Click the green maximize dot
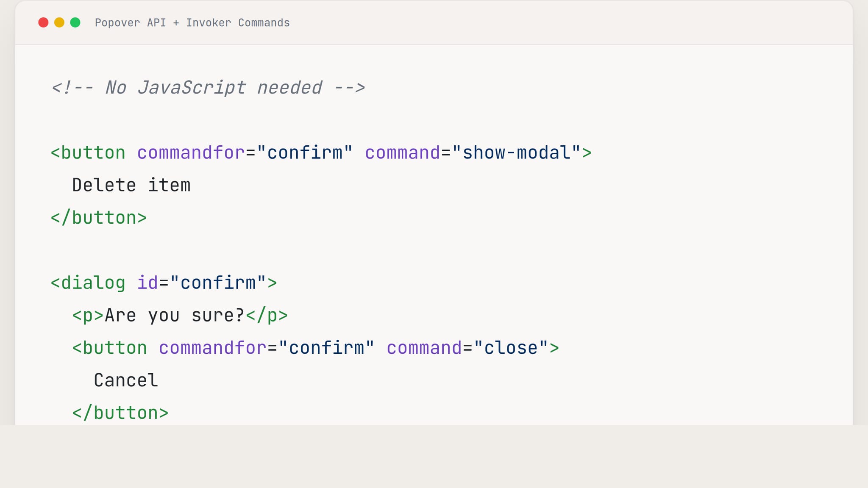868x488 pixels. pos(75,22)
